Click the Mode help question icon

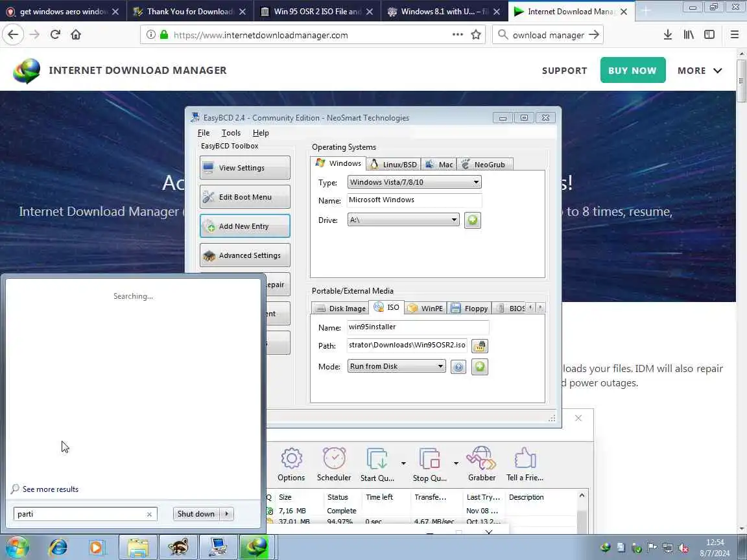click(458, 367)
